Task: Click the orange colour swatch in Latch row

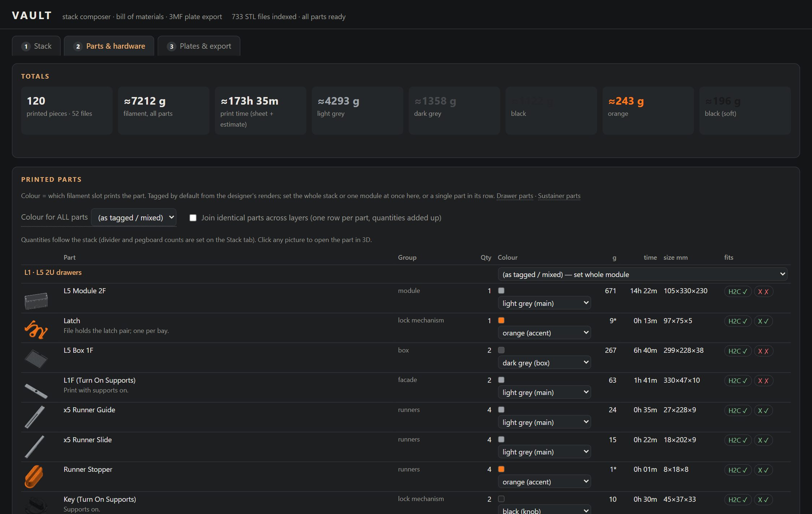Action: pyautogui.click(x=501, y=320)
